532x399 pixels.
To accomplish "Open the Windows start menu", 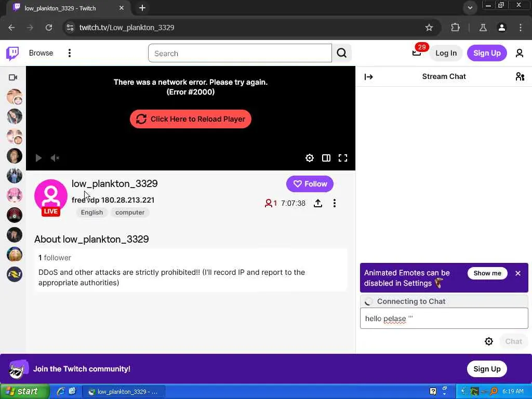I will (x=24, y=392).
